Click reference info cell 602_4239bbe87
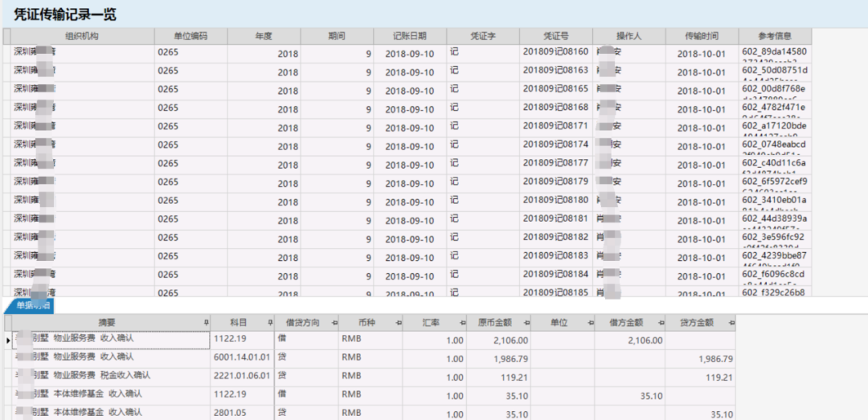 coord(775,258)
